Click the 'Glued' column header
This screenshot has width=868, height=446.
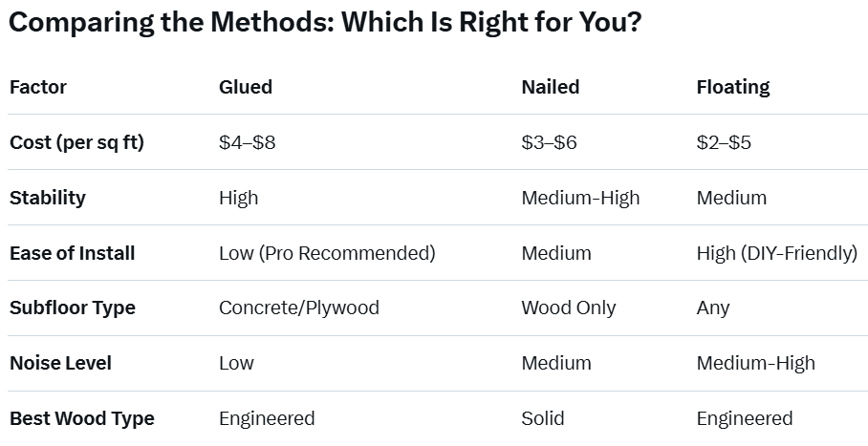point(246,87)
